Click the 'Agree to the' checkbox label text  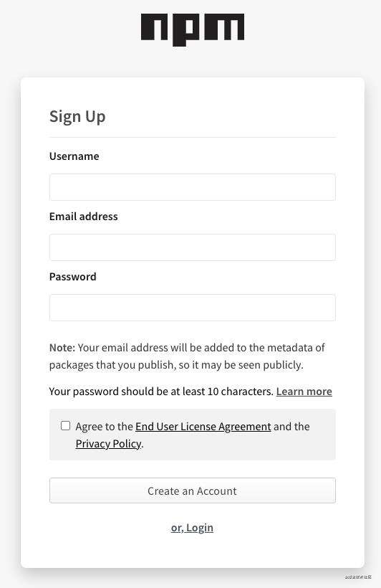[104, 427]
